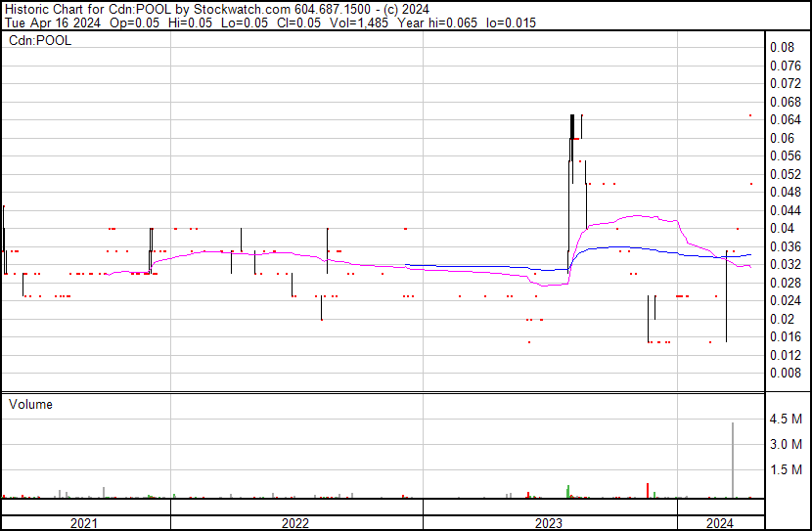Click the 0.028 price axis label

(785, 283)
